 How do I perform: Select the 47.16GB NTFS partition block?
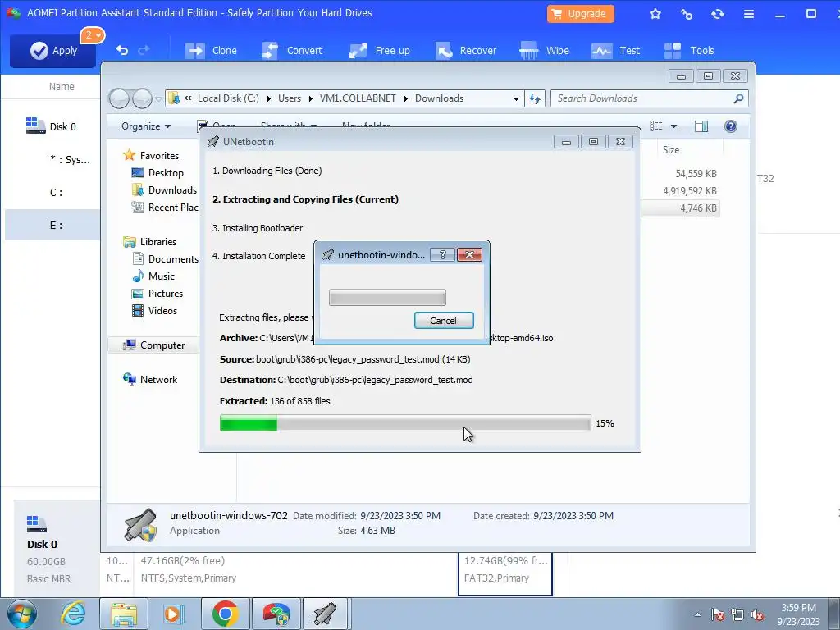[x=295, y=573]
